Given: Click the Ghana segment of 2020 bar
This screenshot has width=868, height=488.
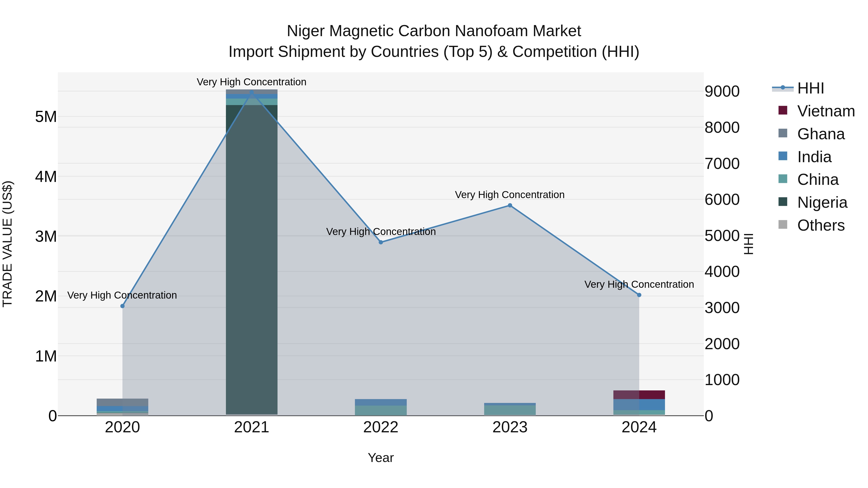Looking at the screenshot, I should (123, 402).
